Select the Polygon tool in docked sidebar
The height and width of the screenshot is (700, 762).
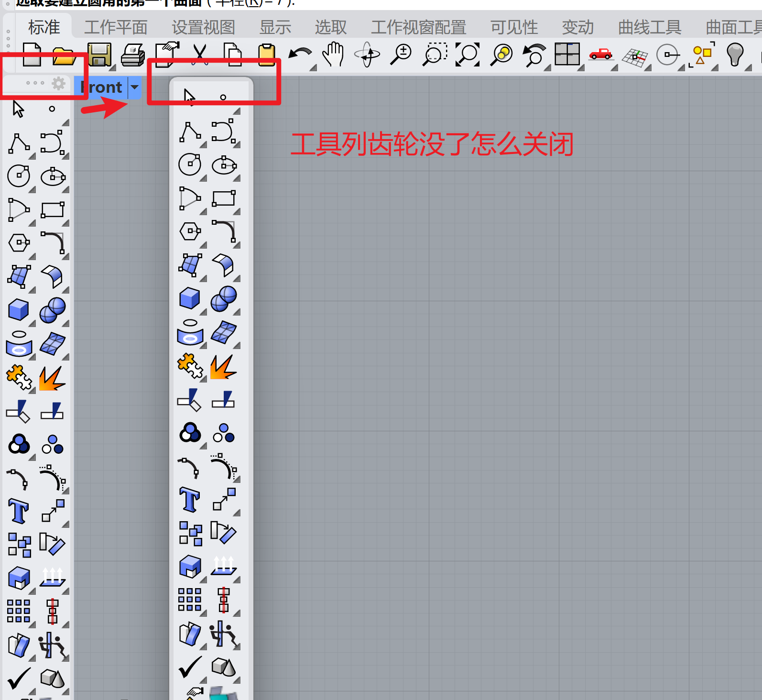[x=19, y=243]
